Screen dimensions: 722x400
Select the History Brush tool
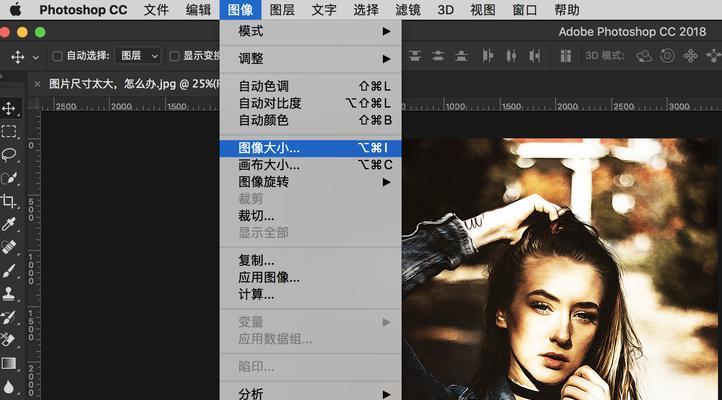coord(9,317)
